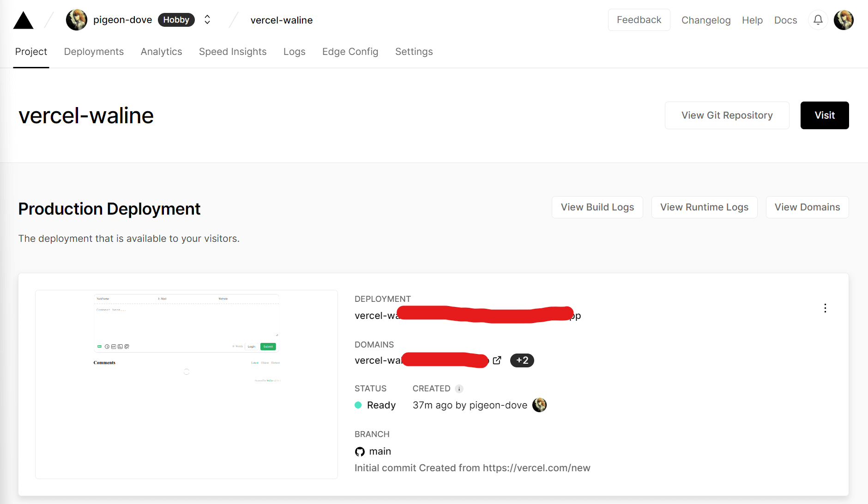The image size is (868, 504).
Task: Click the pigeon-dove team name
Action: [x=122, y=20]
